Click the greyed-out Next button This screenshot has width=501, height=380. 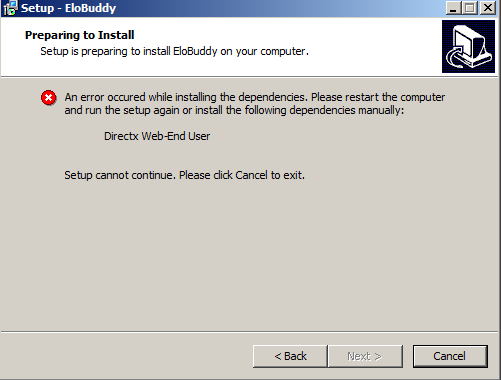(x=365, y=356)
